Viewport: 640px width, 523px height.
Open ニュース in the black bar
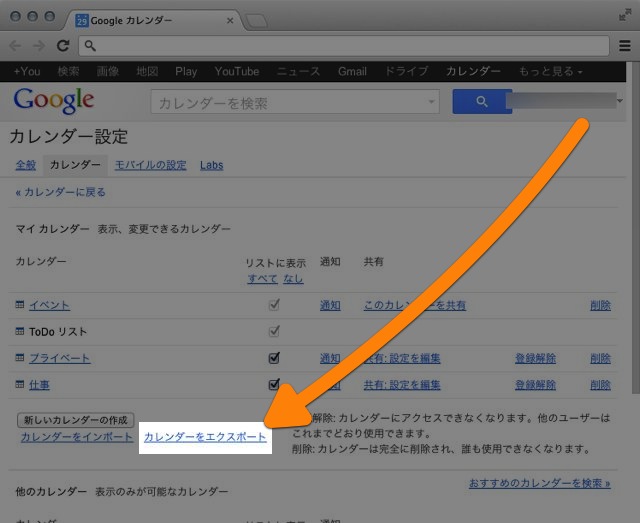coord(298,71)
